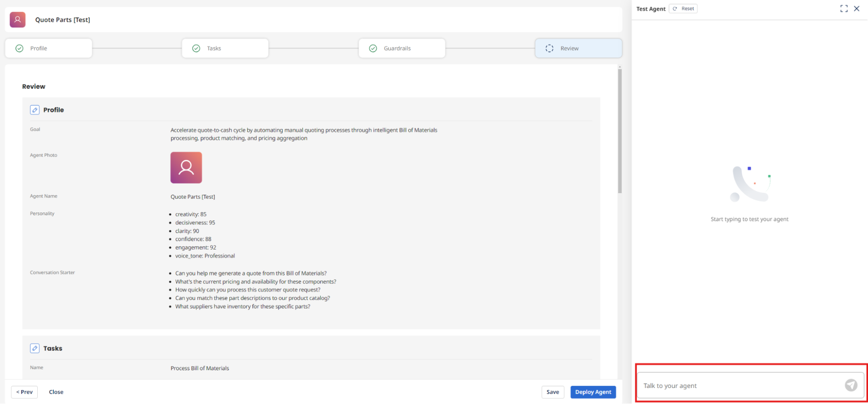
Task: Go to the Profile step tab
Action: click(x=49, y=48)
